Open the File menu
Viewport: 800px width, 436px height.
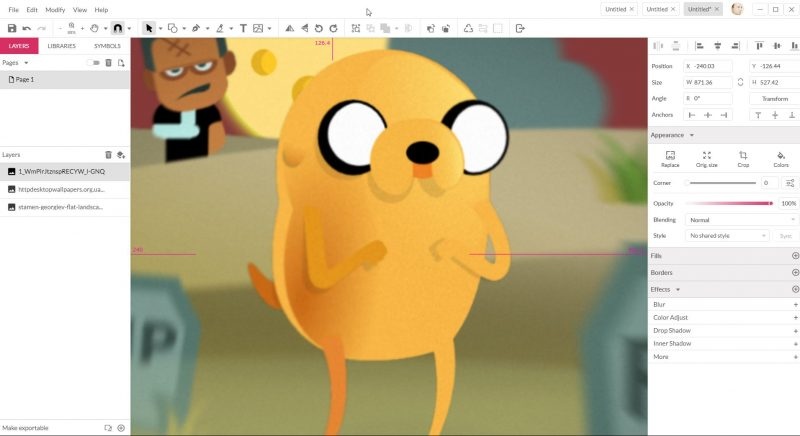(14, 10)
